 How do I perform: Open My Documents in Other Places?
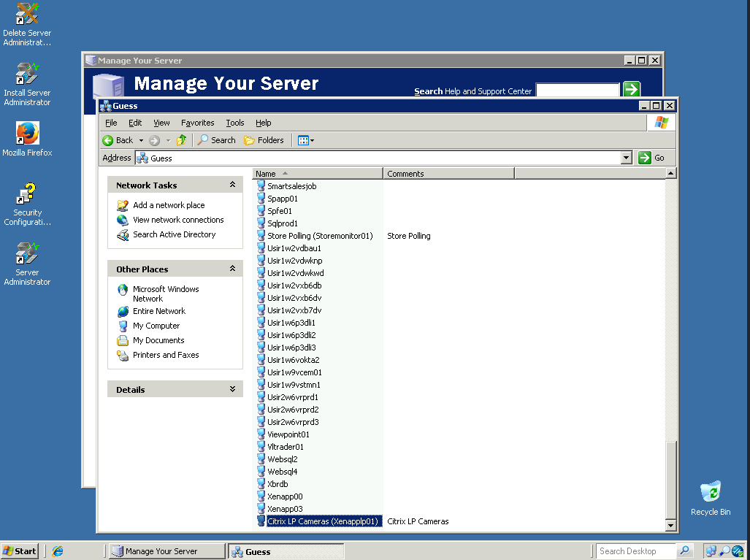pos(158,340)
